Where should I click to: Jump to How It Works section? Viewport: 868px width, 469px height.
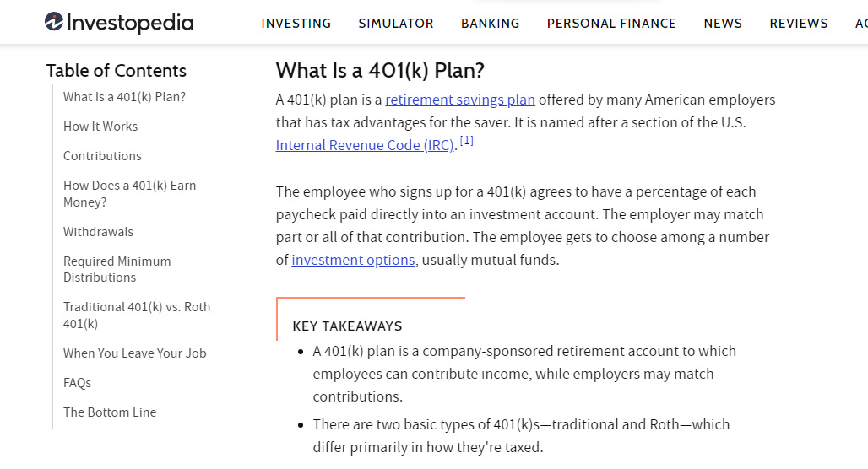(100, 126)
